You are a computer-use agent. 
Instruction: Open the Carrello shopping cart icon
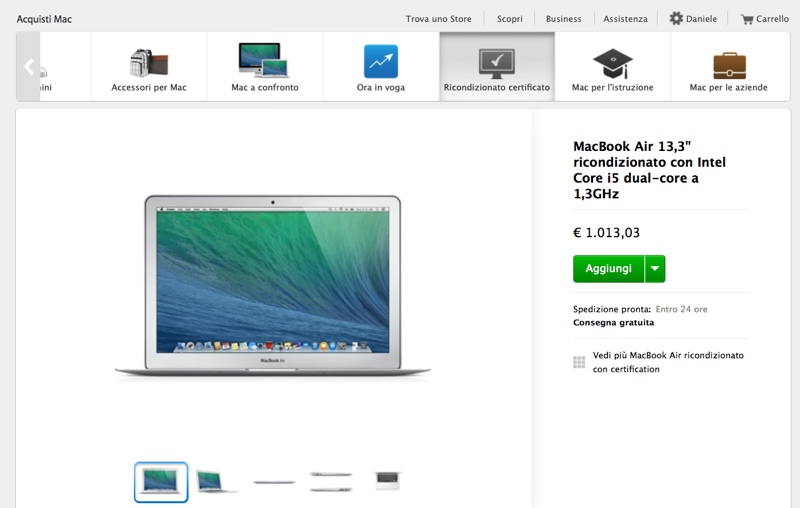coord(747,19)
